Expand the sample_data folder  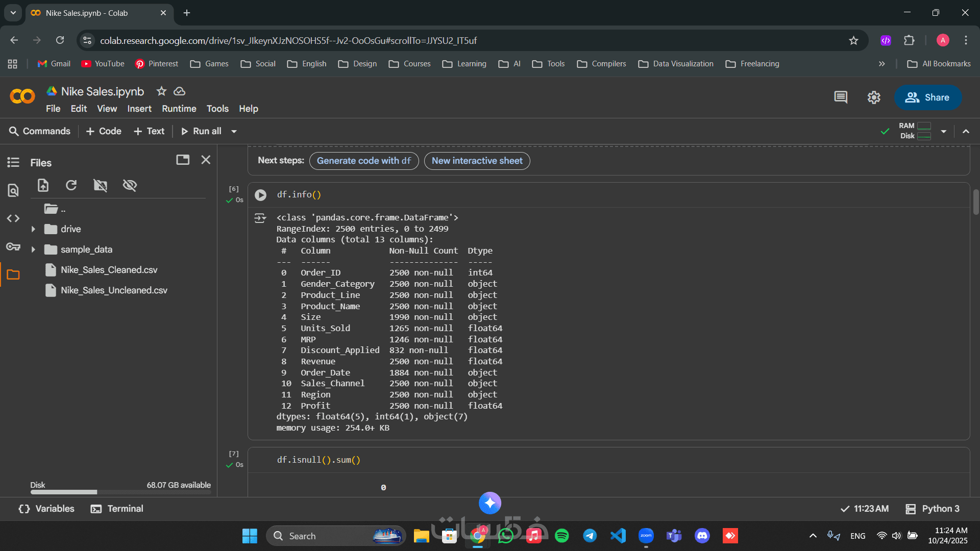33,249
